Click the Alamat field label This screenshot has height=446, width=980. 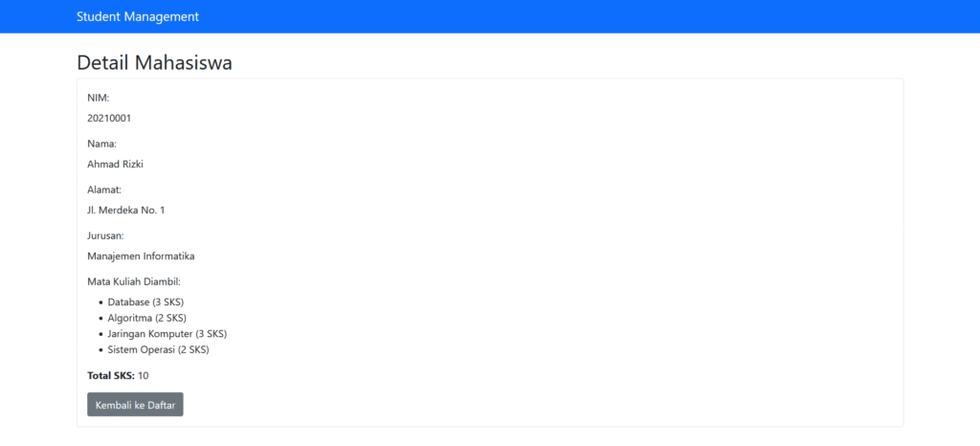tap(104, 190)
